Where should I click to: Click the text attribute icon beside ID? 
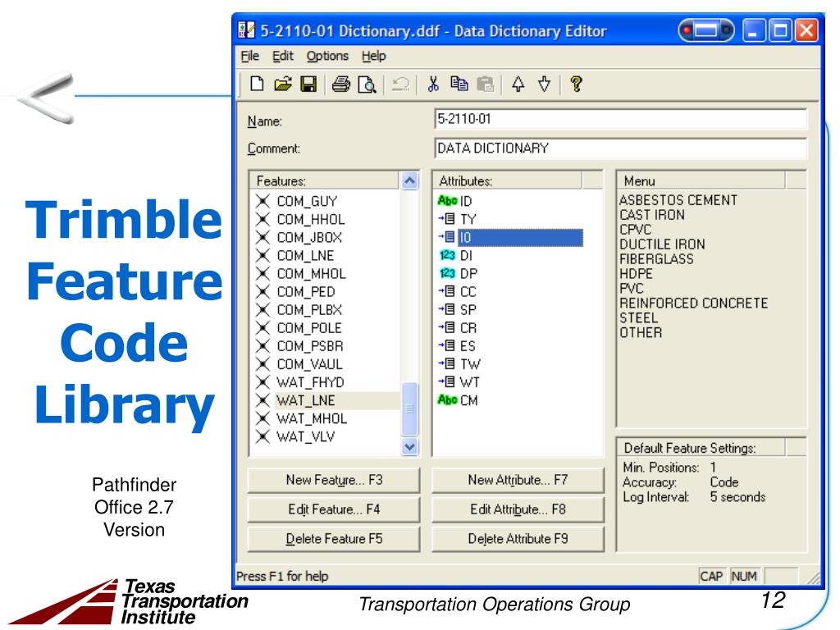pos(447,200)
